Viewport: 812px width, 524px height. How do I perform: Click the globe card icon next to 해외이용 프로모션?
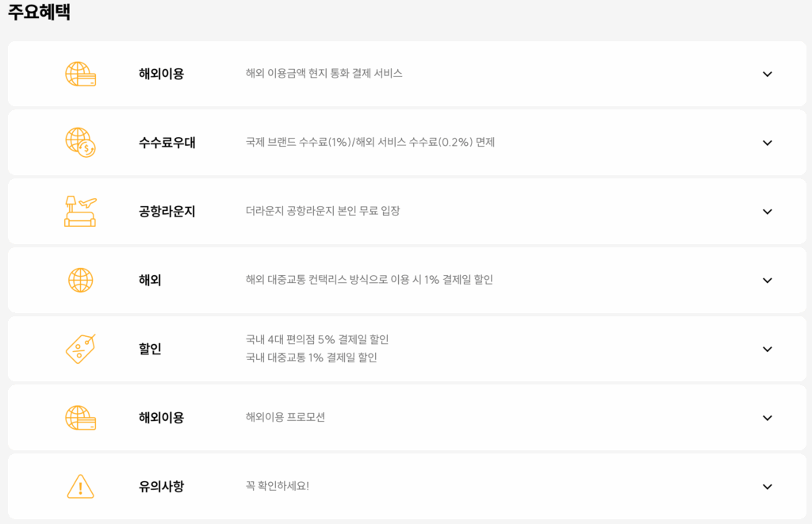(80, 418)
